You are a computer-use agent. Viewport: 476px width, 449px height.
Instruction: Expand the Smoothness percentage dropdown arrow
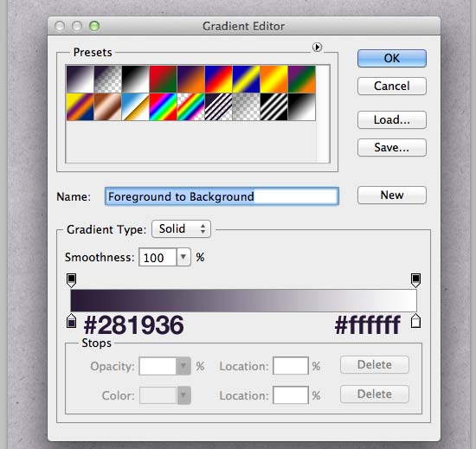[x=183, y=257]
